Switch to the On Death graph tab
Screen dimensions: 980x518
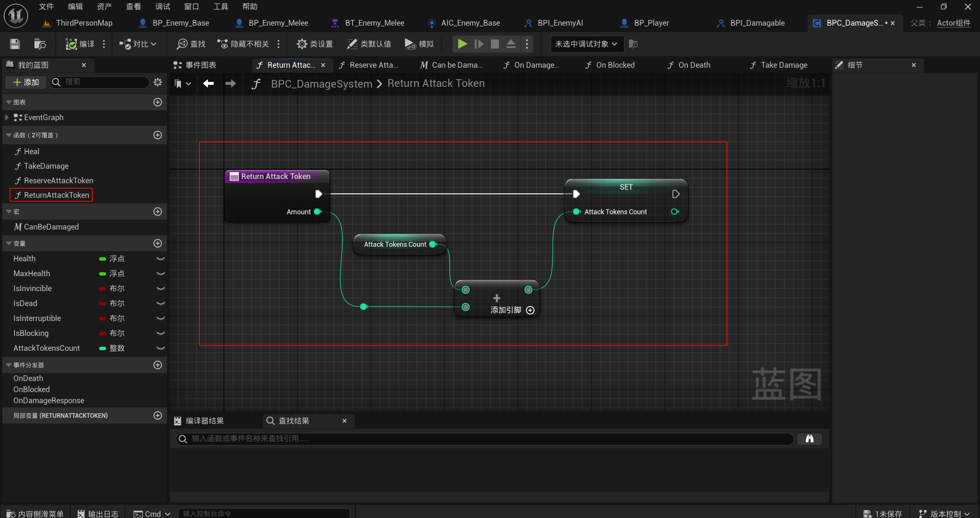694,65
